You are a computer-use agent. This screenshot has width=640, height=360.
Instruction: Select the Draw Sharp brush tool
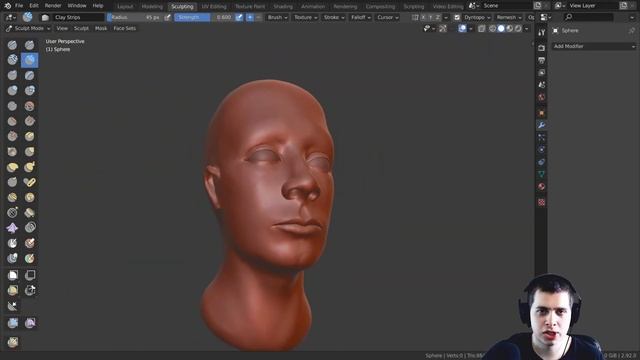click(29, 45)
